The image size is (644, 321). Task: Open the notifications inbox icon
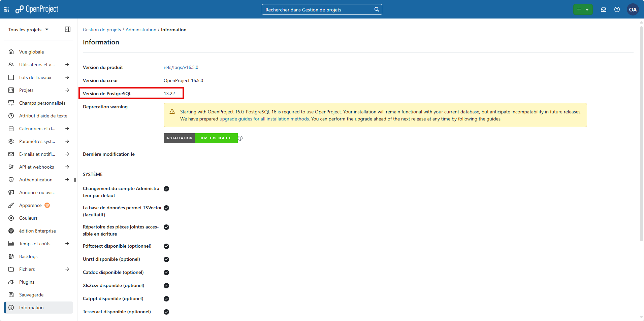click(604, 9)
